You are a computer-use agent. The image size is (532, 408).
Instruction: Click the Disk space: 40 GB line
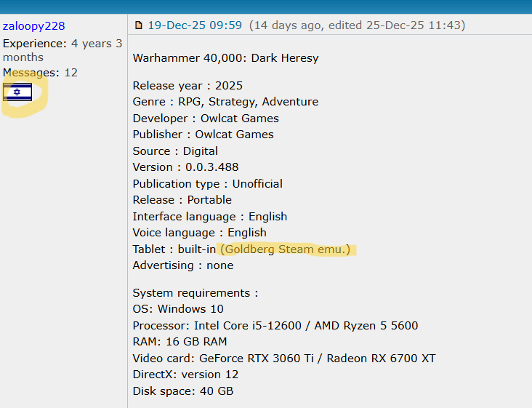click(183, 391)
